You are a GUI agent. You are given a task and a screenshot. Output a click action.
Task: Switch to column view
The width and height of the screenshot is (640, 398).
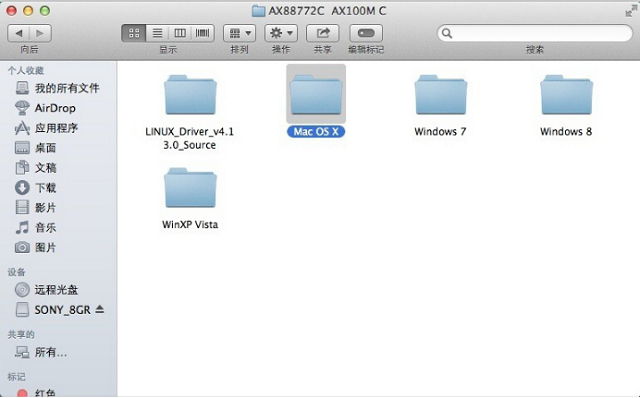click(180, 33)
